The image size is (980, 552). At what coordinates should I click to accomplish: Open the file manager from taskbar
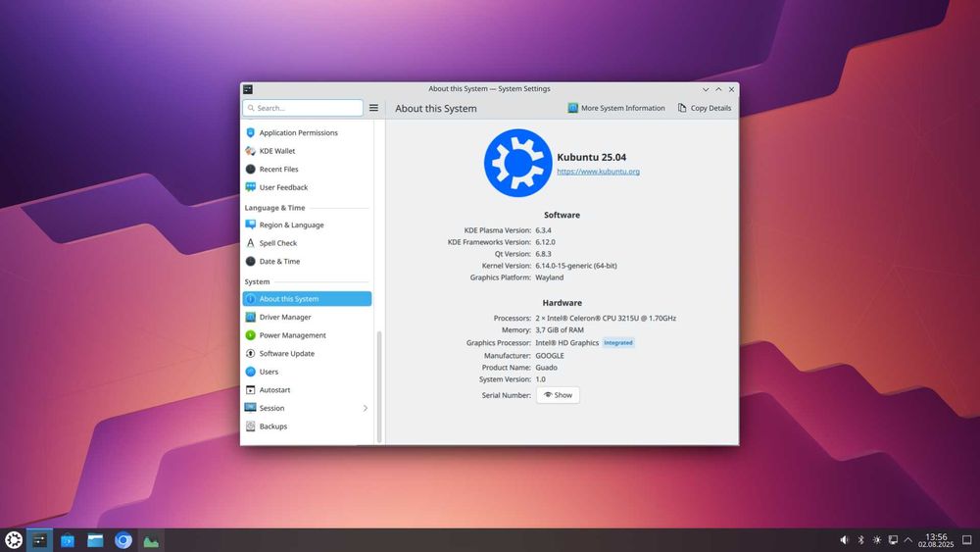(95, 540)
